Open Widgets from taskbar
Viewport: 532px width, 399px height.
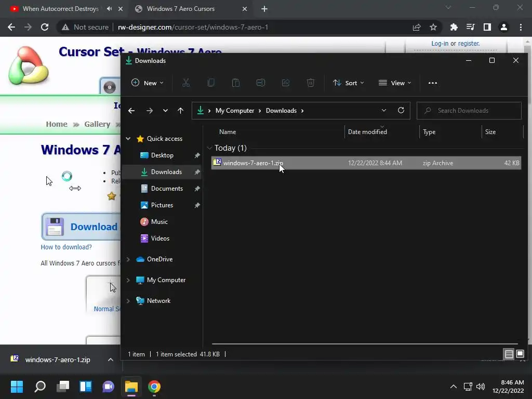tap(86, 387)
